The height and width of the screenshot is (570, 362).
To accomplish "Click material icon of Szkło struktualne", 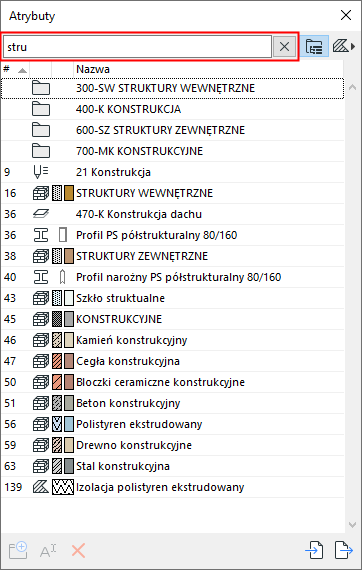I will [41, 298].
